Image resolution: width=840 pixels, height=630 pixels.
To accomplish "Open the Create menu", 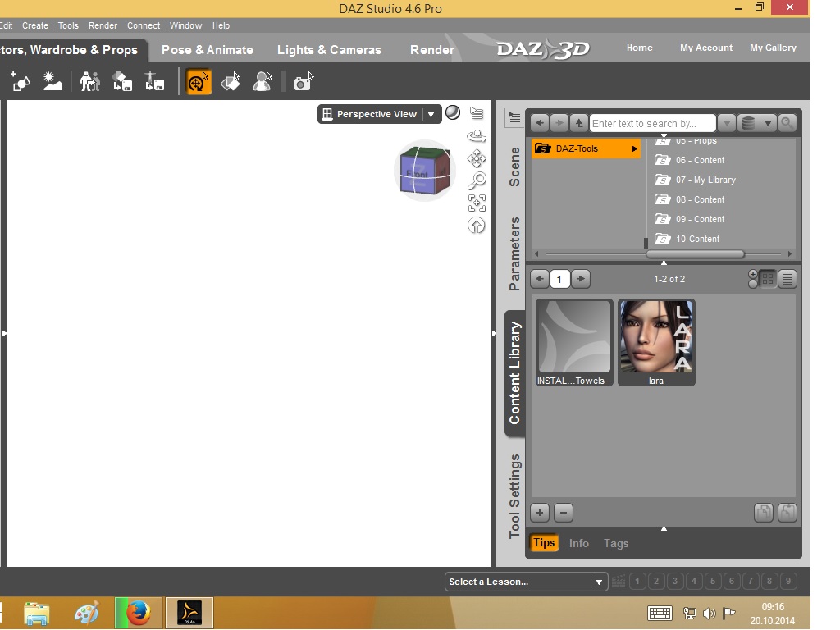I will click(x=34, y=25).
